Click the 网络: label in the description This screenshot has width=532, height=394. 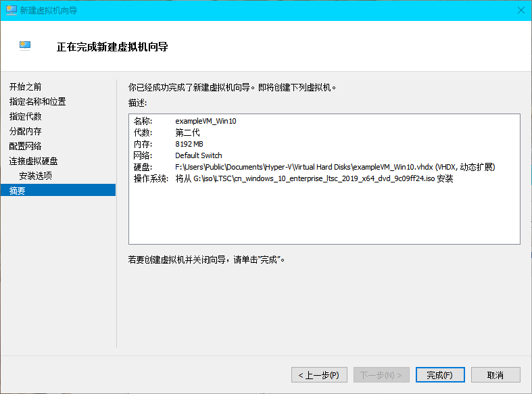[143, 155]
